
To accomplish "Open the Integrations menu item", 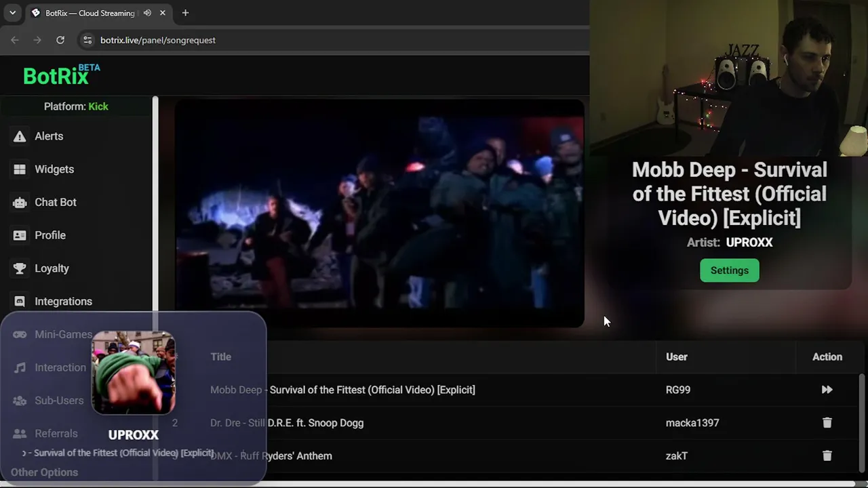I will 63,302.
